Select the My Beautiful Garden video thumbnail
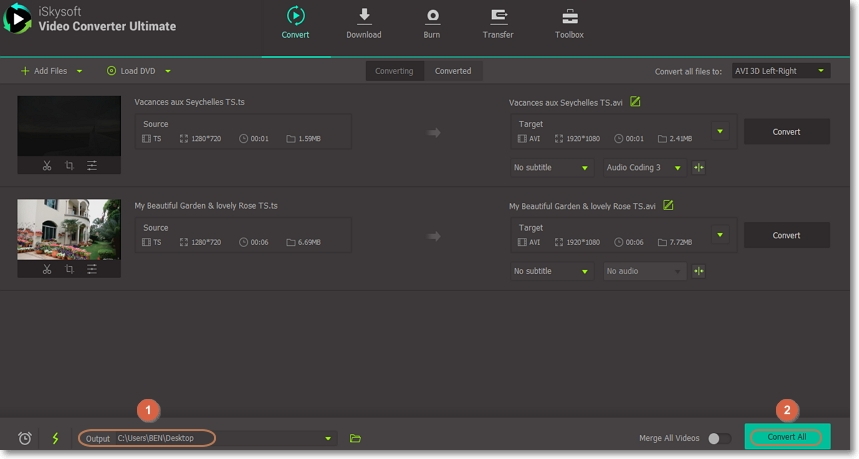This screenshot has height=459, width=859. coord(69,229)
